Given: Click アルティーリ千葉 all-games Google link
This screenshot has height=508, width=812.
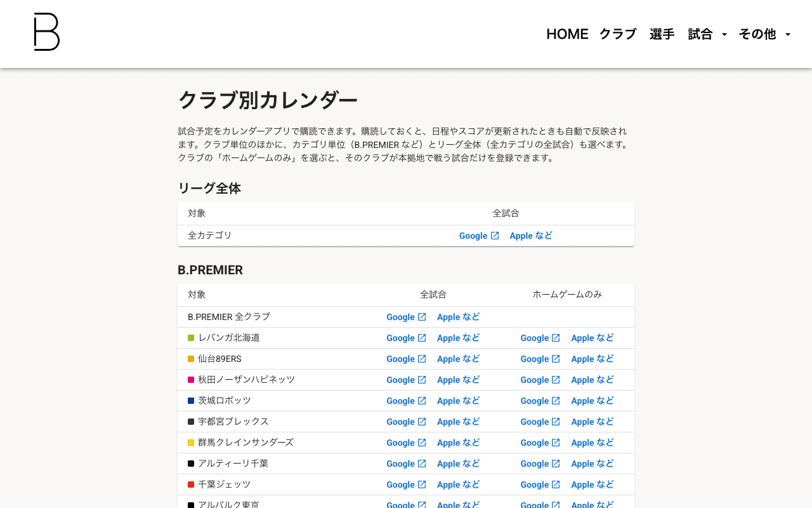Looking at the screenshot, I should click(x=406, y=464).
